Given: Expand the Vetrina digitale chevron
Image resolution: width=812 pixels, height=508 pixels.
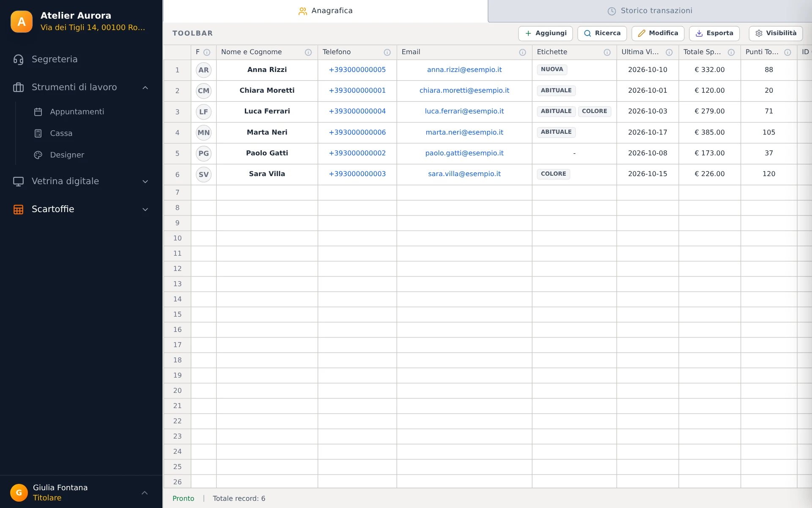Looking at the screenshot, I should [145, 182].
